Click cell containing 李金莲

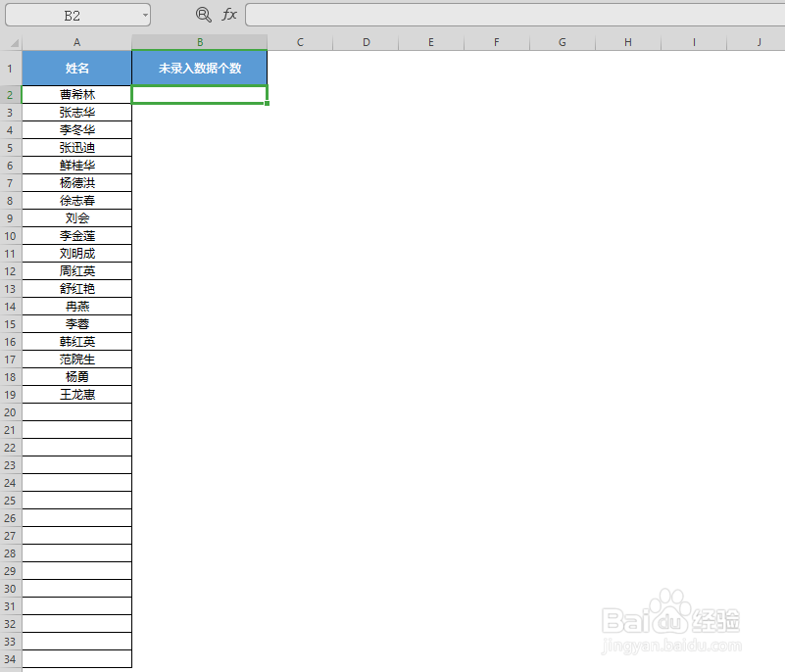coord(76,236)
